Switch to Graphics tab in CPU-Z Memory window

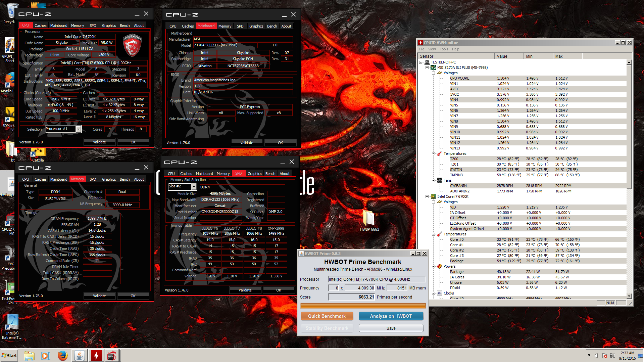tap(109, 179)
